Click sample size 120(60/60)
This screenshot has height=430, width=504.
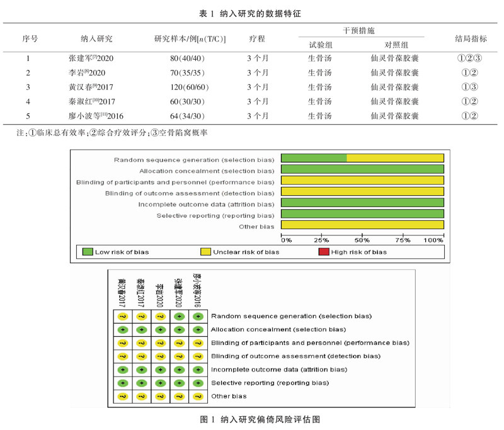[x=190, y=88]
